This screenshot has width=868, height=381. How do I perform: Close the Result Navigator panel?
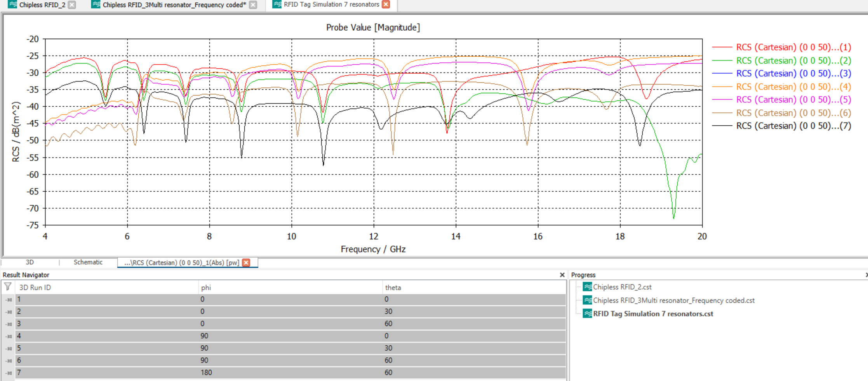pyautogui.click(x=562, y=275)
